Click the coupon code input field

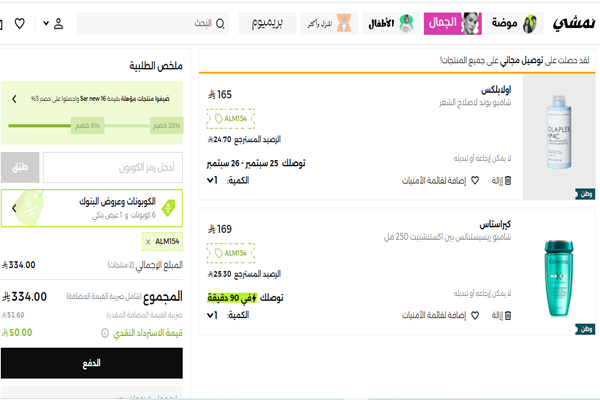(x=112, y=167)
